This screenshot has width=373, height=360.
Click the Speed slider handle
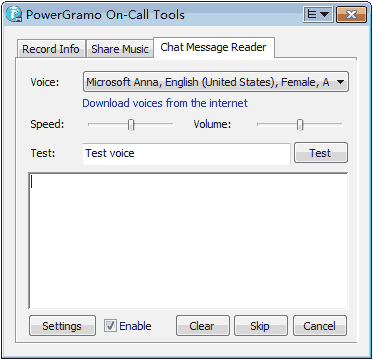coord(131,124)
